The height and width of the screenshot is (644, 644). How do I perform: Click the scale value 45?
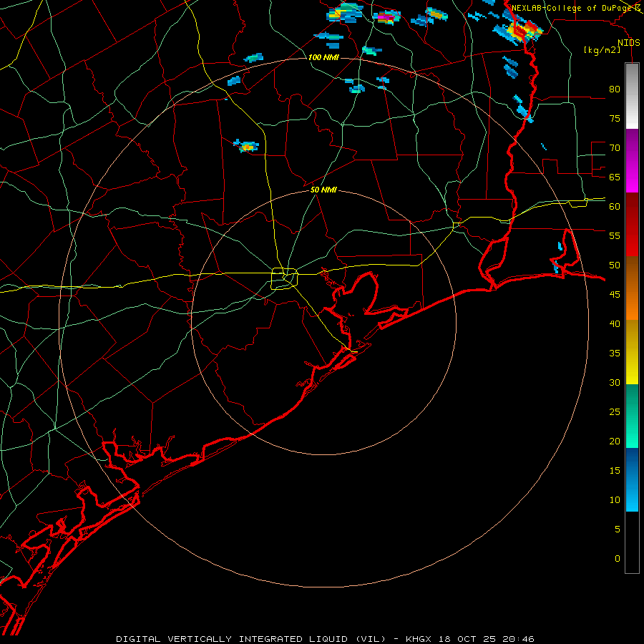pyautogui.click(x=615, y=295)
